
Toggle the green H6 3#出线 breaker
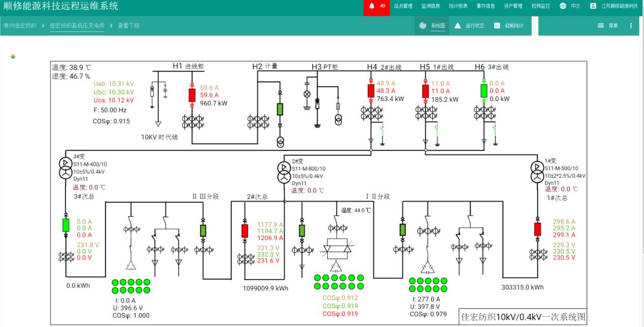click(x=484, y=91)
